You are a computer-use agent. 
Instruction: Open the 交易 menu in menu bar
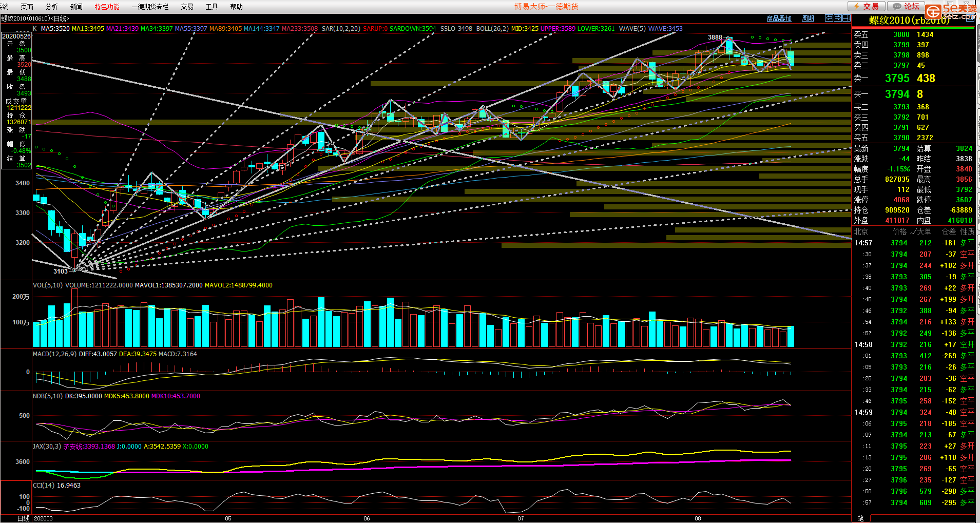(187, 7)
